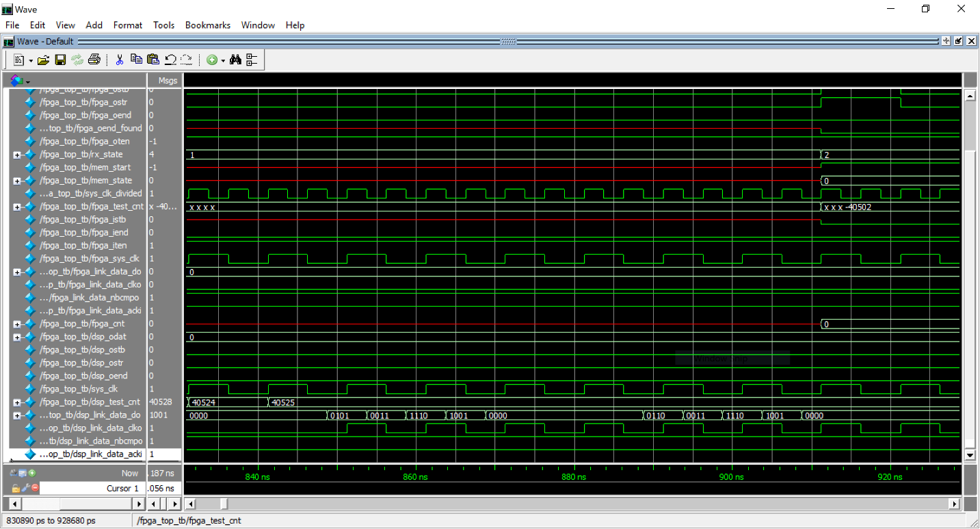Click the waveform horizontal scrollbar thumb
The height and width of the screenshot is (529, 980).
(225, 504)
